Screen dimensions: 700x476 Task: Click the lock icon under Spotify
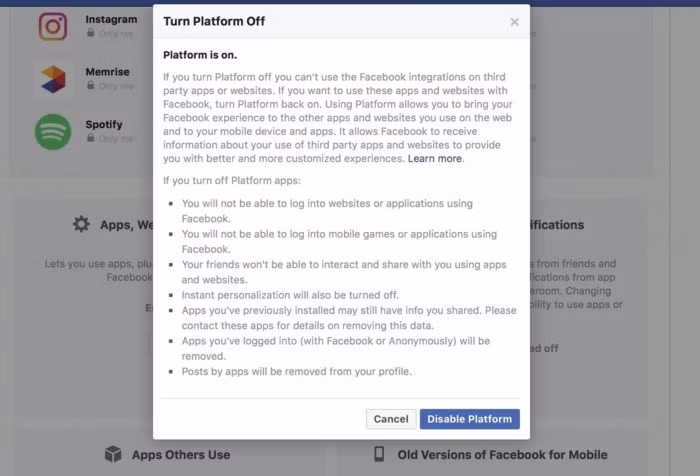pyautogui.click(x=91, y=138)
